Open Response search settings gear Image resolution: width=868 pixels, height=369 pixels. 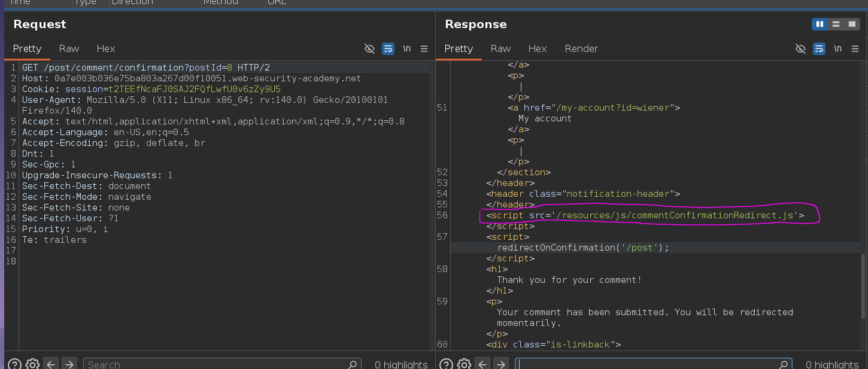pos(464,364)
